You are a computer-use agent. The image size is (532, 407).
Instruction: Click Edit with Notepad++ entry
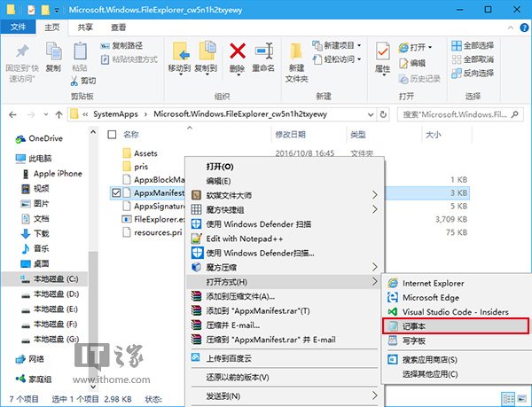285,239
